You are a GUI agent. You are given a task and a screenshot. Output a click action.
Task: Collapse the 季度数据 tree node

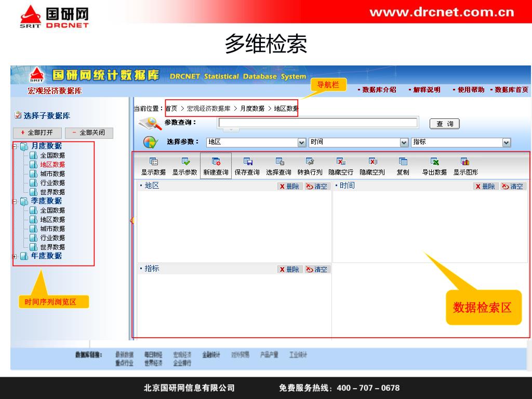pyautogui.click(x=15, y=202)
